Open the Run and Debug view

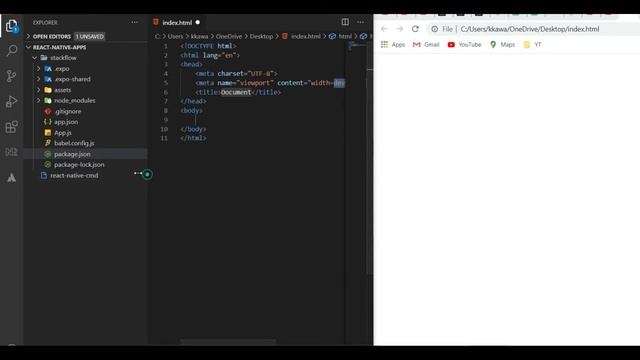pos(11,101)
